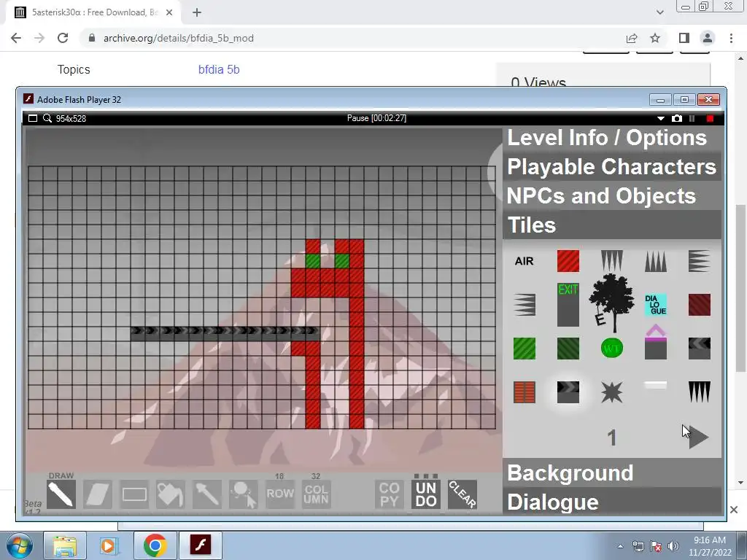Viewport: 747px width, 560px height.
Task: Select the cyan DIALOGUE tile
Action: (x=656, y=305)
